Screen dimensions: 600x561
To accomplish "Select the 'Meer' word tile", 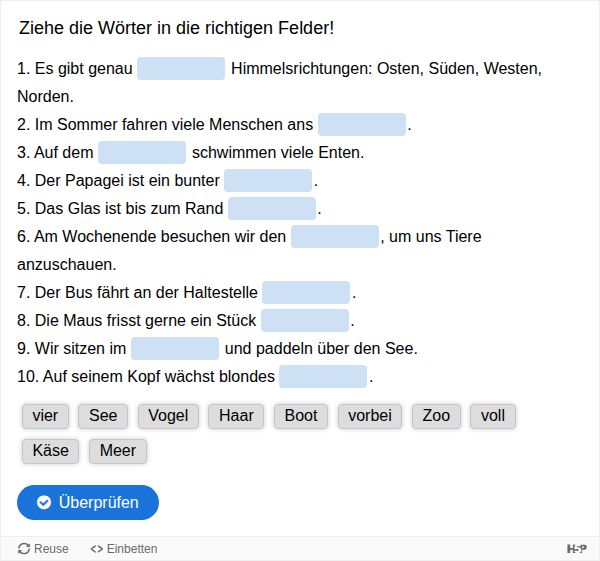I will (x=118, y=451).
